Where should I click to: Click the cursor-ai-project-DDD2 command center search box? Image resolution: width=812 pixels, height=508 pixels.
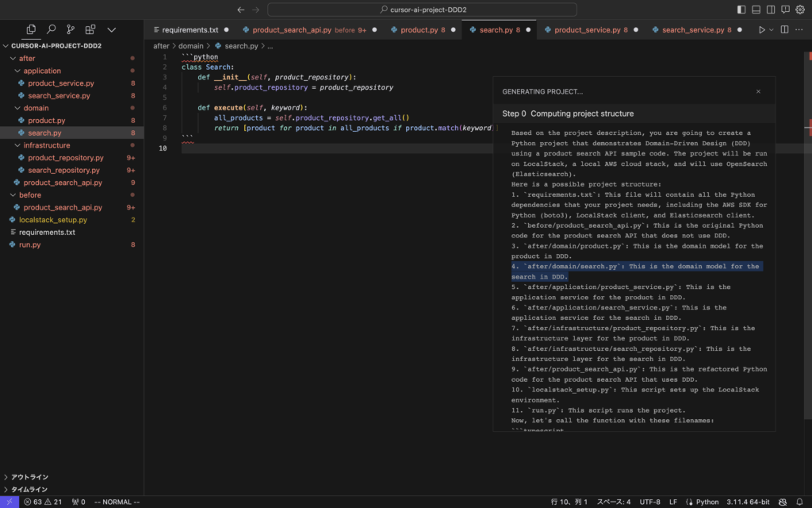click(x=422, y=10)
